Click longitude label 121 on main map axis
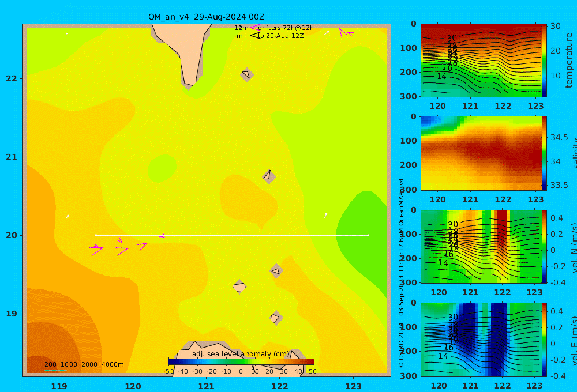 [x=207, y=386]
